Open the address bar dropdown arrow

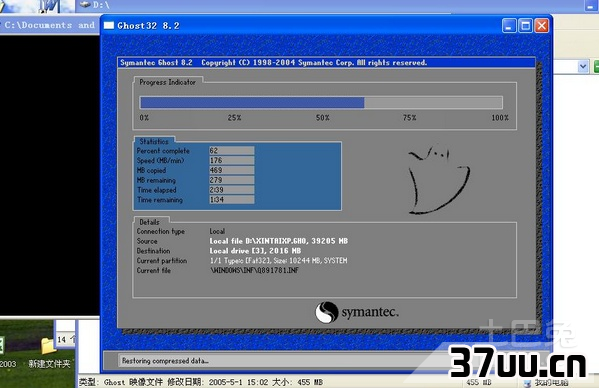pos(583,67)
